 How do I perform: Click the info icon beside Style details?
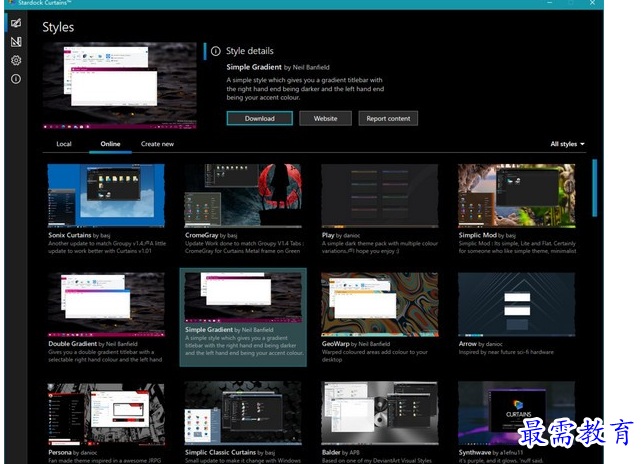(215, 51)
